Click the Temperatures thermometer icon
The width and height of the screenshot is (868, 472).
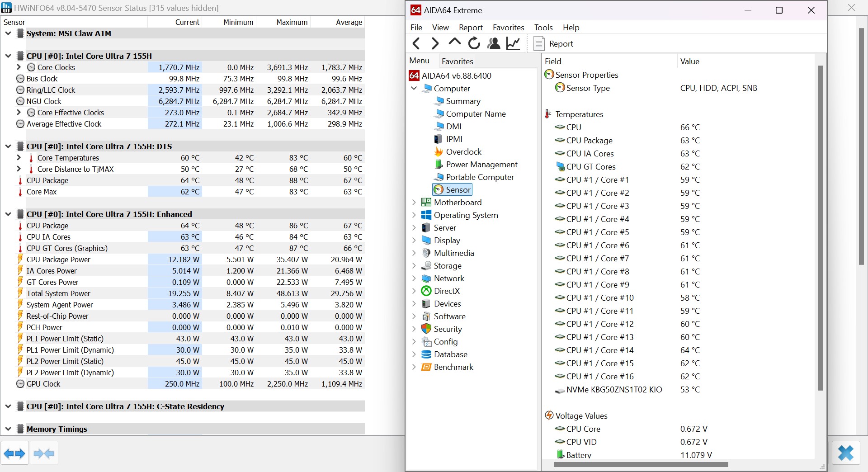(x=548, y=114)
